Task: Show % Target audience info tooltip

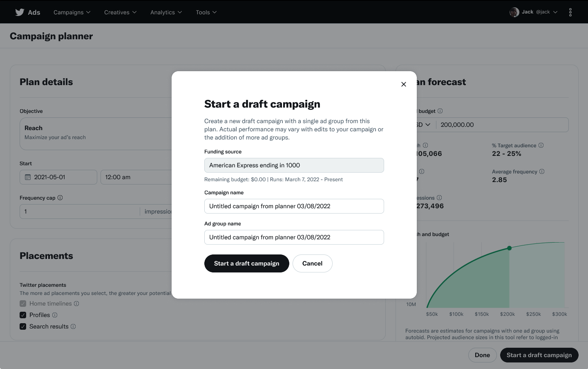Action: (541, 145)
